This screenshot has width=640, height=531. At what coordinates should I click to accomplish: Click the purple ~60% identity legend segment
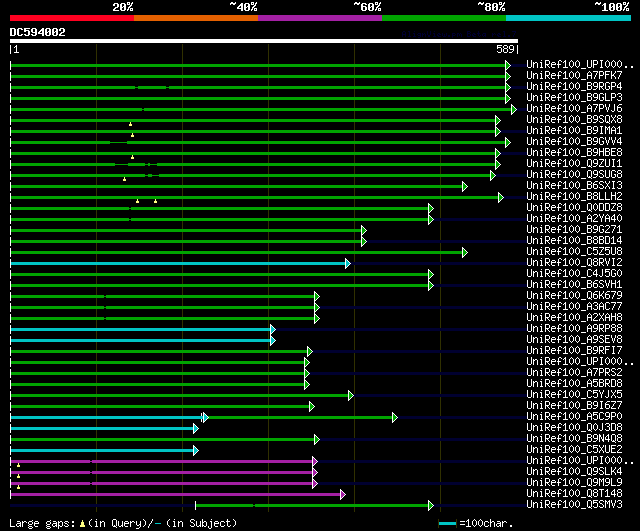pyautogui.click(x=320, y=18)
